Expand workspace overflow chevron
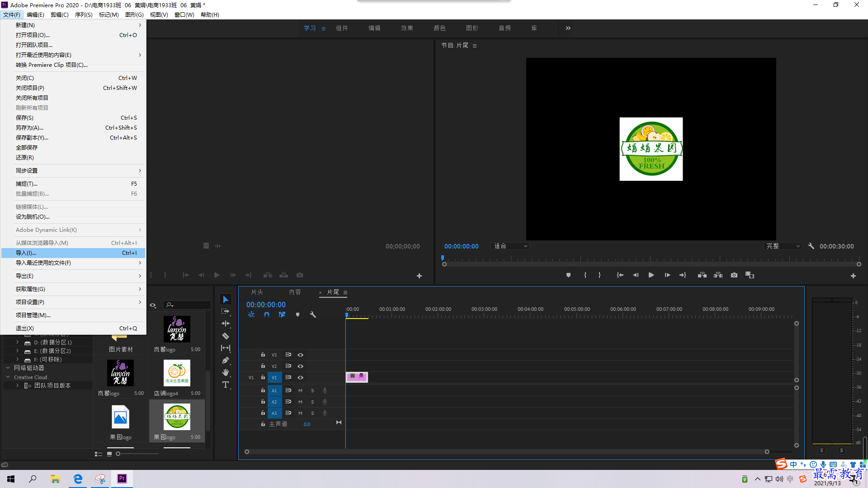This screenshot has height=488, width=868. click(568, 28)
